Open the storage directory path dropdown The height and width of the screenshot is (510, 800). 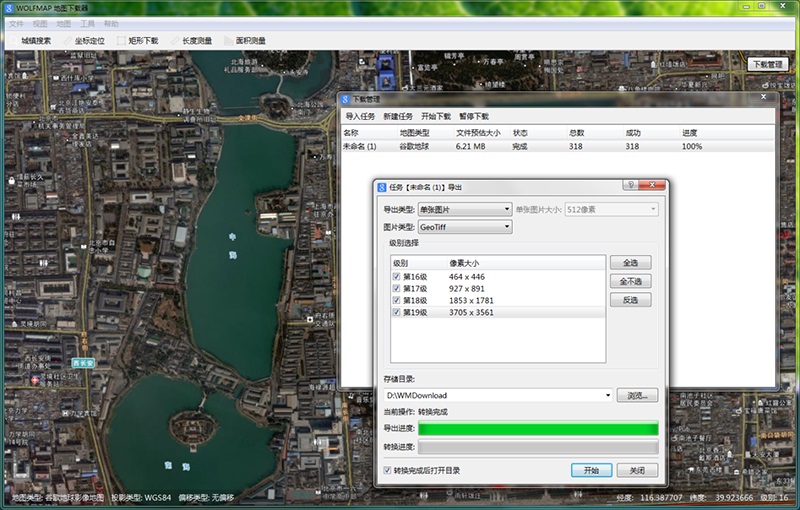point(608,395)
